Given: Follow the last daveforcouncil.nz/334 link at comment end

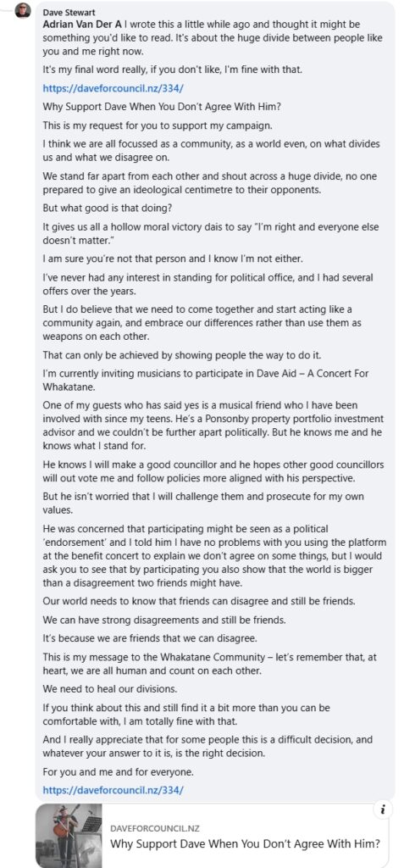Looking at the screenshot, I should tap(113, 789).
